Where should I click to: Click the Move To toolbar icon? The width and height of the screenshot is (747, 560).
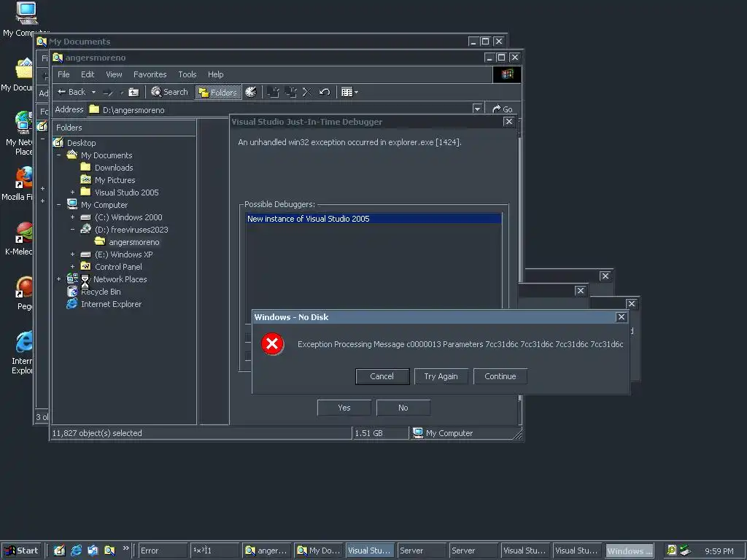coord(273,92)
